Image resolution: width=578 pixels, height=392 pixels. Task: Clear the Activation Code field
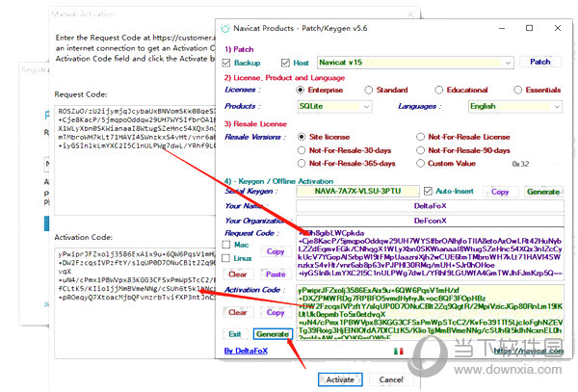click(x=237, y=312)
